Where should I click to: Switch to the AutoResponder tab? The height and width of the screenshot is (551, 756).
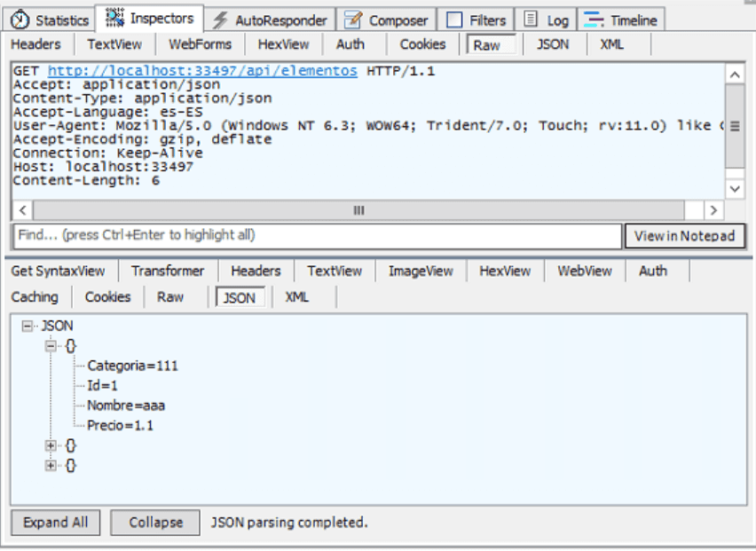(270, 20)
